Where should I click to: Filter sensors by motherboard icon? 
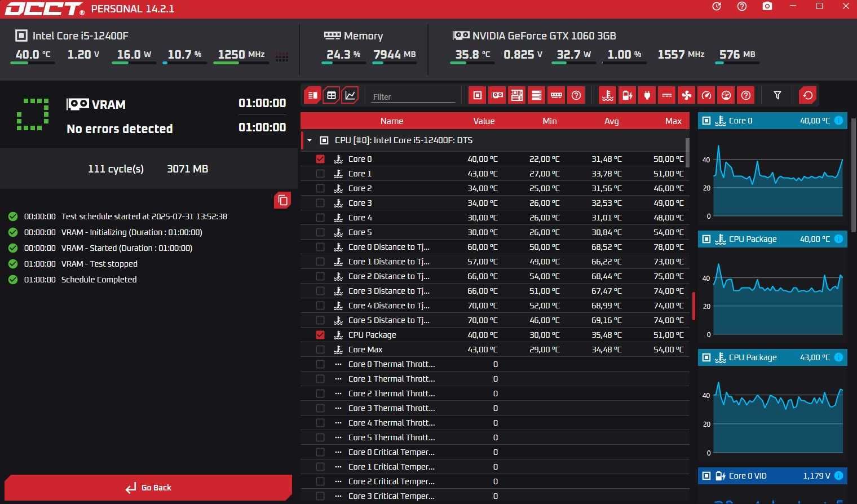click(517, 95)
